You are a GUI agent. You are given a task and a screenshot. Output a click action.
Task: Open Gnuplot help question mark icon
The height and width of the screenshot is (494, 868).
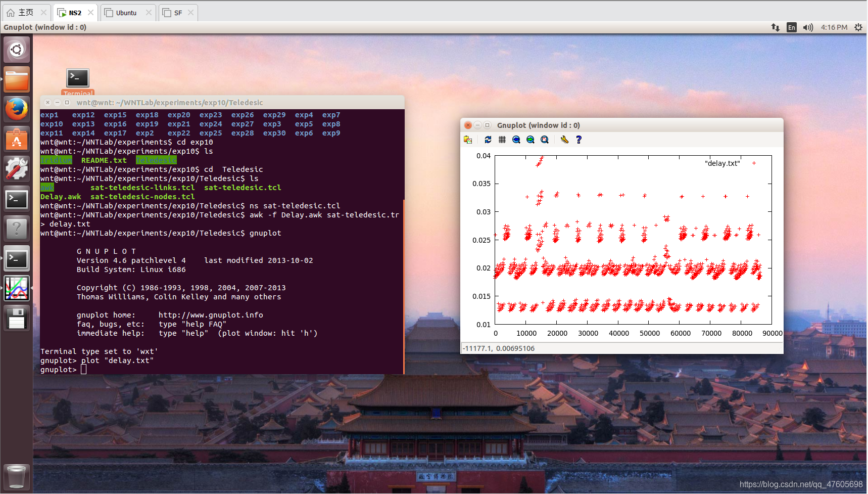[579, 140]
